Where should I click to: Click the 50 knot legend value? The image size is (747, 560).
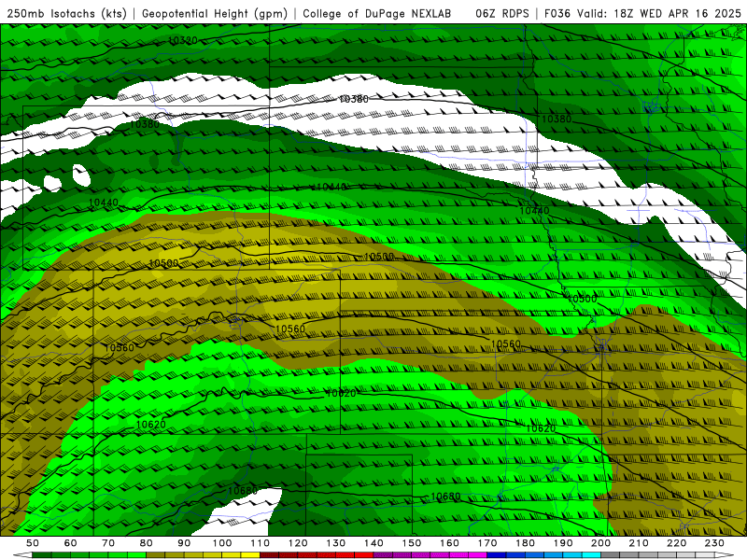pos(33,543)
